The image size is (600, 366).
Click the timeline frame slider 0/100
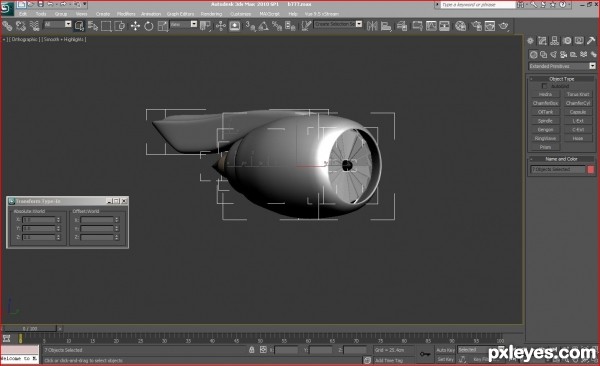coord(30,328)
